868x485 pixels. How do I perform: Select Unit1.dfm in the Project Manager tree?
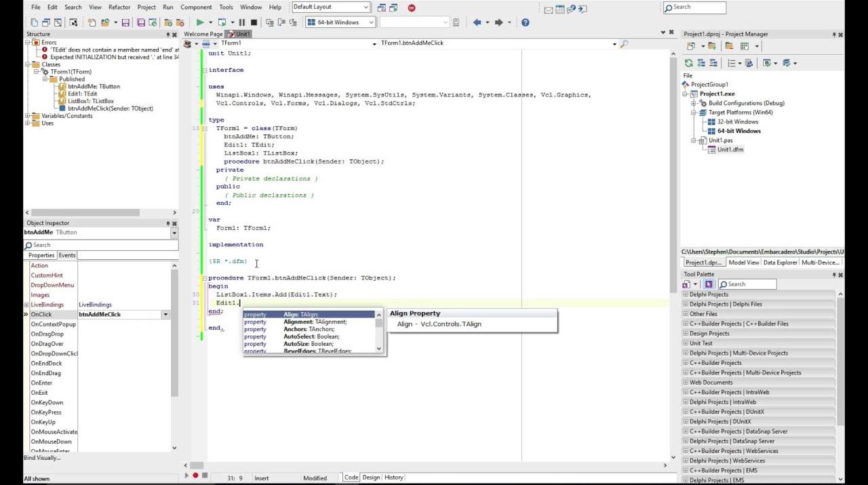tap(730, 149)
